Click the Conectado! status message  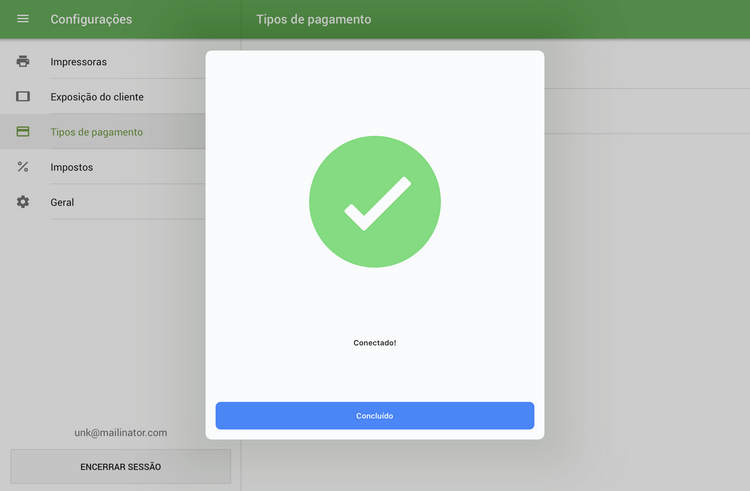[375, 343]
